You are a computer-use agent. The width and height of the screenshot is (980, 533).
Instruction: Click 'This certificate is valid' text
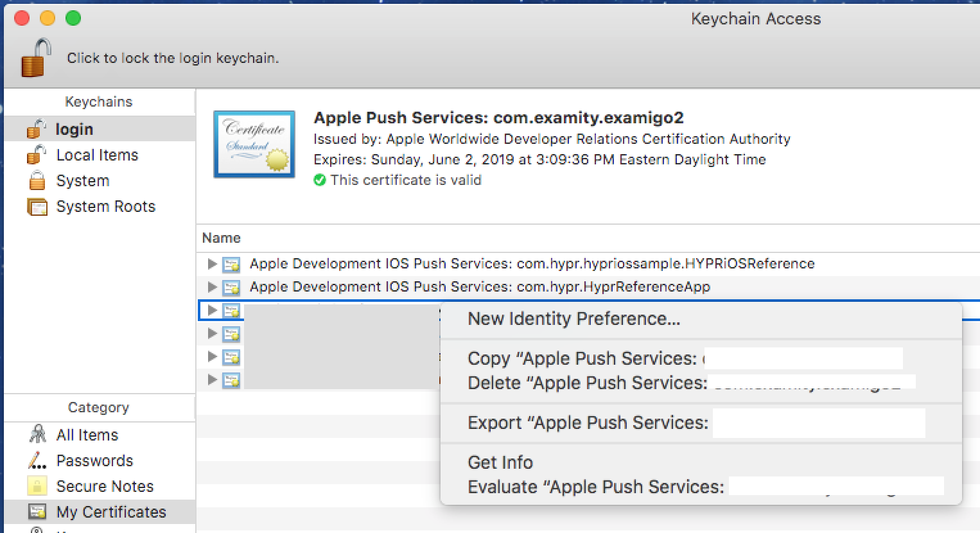406,180
